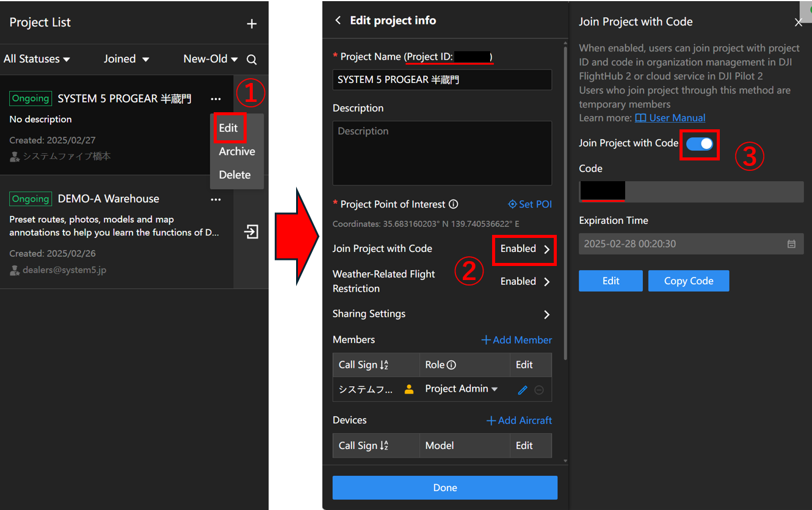Open the New-Old sort dropdown
The width and height of the screenshot is (812, 510).
211,59
